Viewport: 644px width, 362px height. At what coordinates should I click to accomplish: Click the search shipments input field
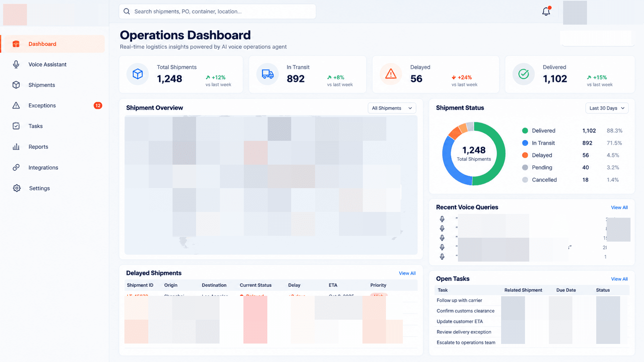[x=218, y=12]
